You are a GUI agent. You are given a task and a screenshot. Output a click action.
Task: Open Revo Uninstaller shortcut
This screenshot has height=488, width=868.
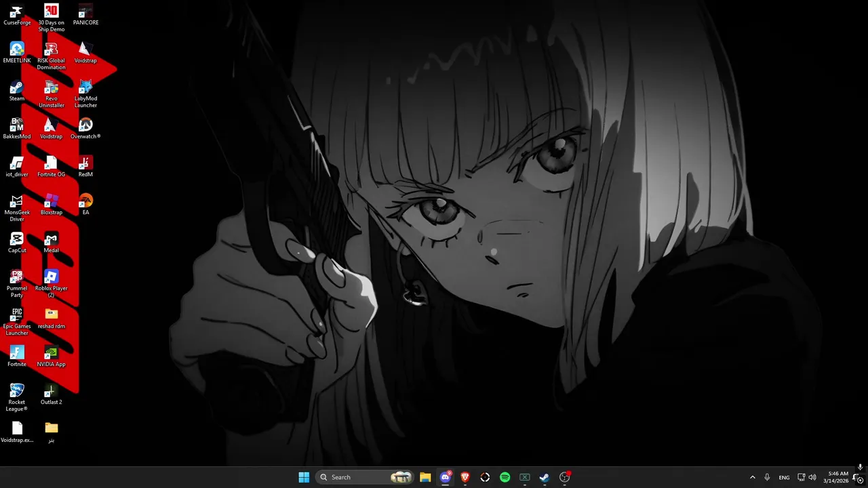[x=52, y=94]
